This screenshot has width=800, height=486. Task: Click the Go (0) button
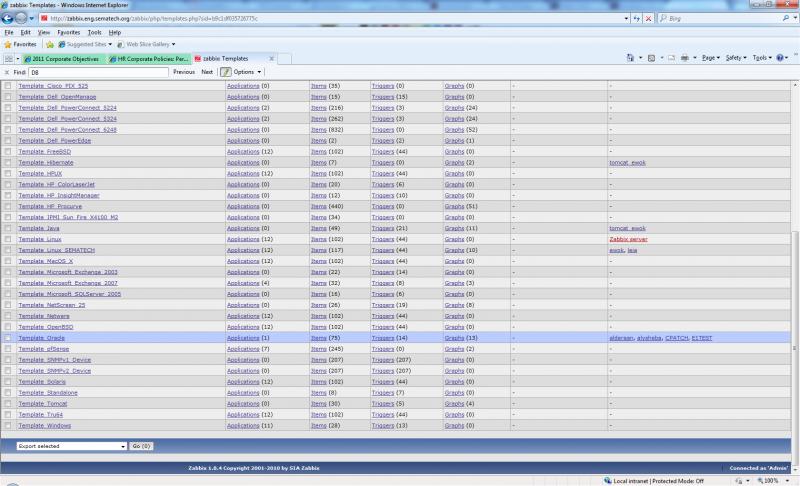(141, 446)
